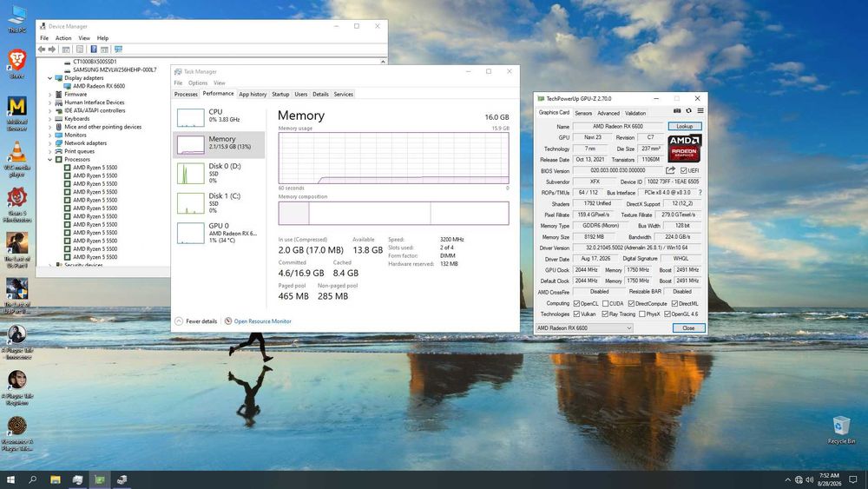Viewport: 868px width, 489px height.
Task: Select GPU 0 performance entry
Action: tap(219, 233)
